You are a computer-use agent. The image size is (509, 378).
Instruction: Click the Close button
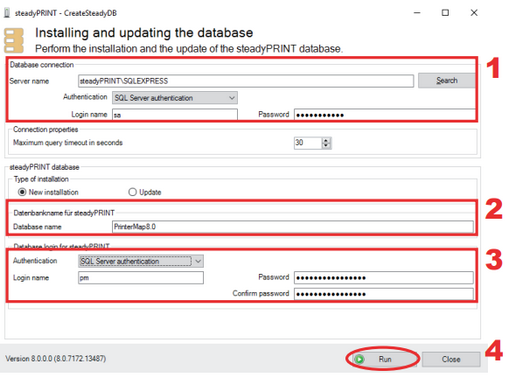(x=451, y=359)
